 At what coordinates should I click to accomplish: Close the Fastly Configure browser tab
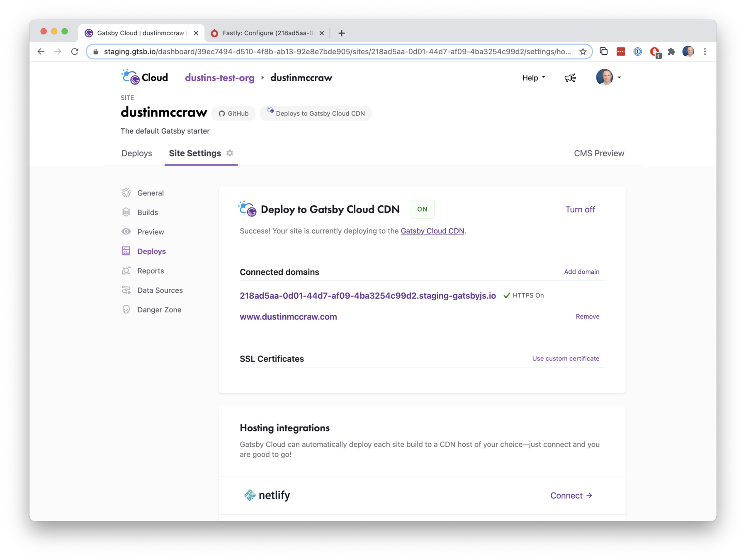pos(321,33)
